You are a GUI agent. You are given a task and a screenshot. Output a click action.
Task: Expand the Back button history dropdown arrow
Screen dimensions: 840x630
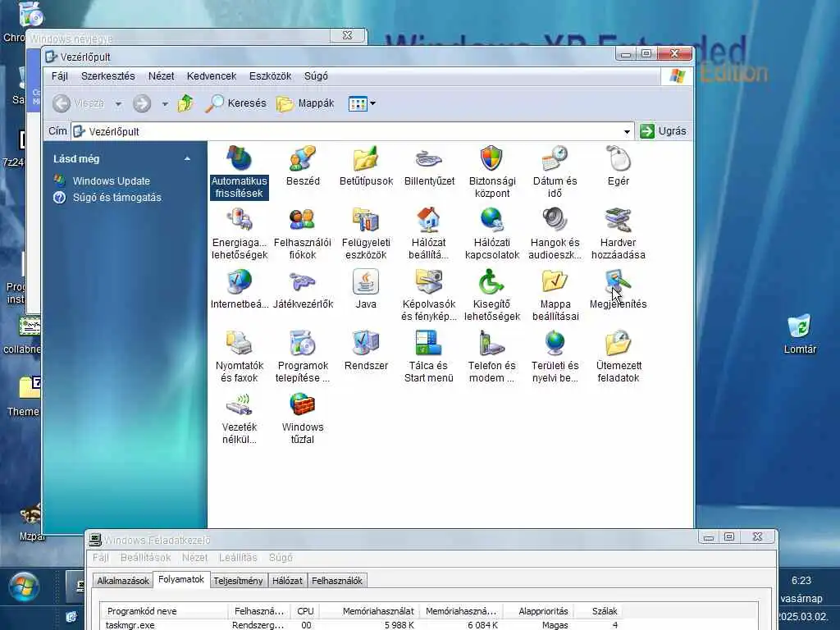pos(118,104)
